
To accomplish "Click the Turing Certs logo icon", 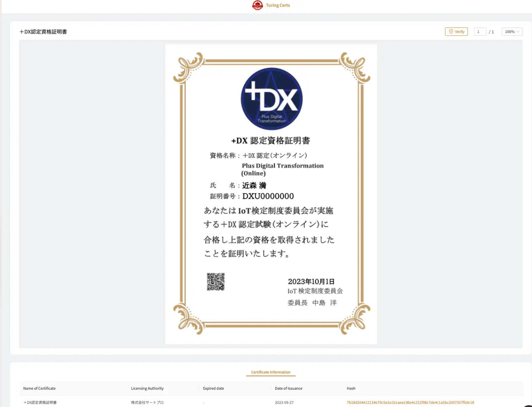I will [x=257, y=5].
